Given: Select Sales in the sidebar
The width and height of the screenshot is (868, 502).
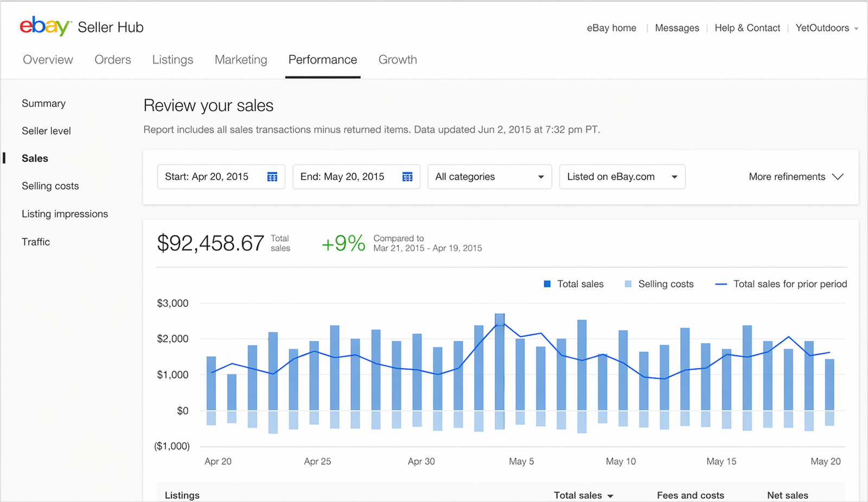Looking at the screenshot, I should coord(35,158).
